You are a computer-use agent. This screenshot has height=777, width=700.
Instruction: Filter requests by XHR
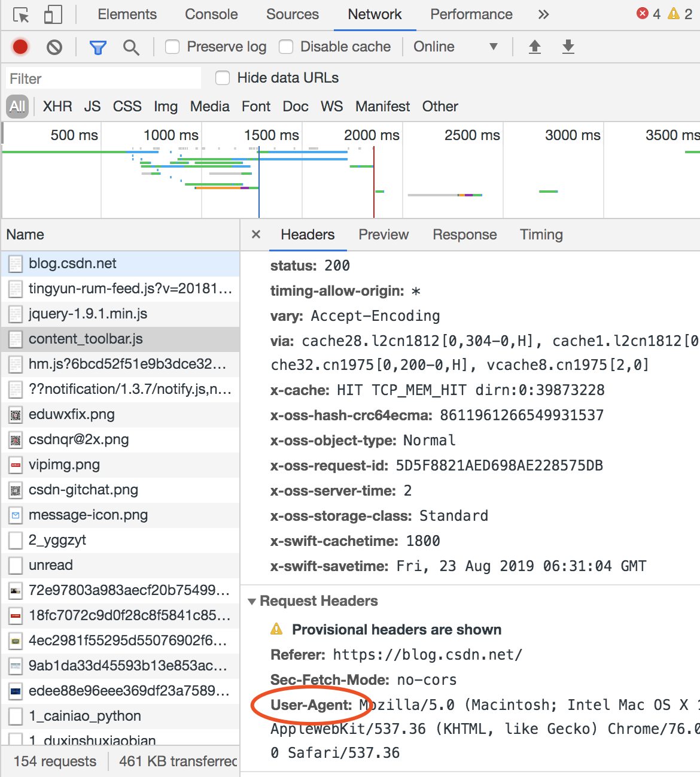(x=57, y=107)
